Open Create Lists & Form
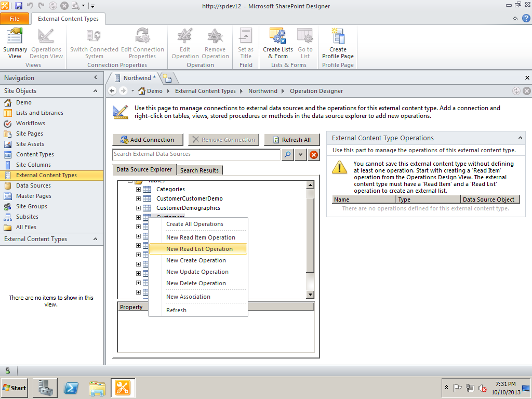This screenshot has width=532, height=399. [278, 44]
